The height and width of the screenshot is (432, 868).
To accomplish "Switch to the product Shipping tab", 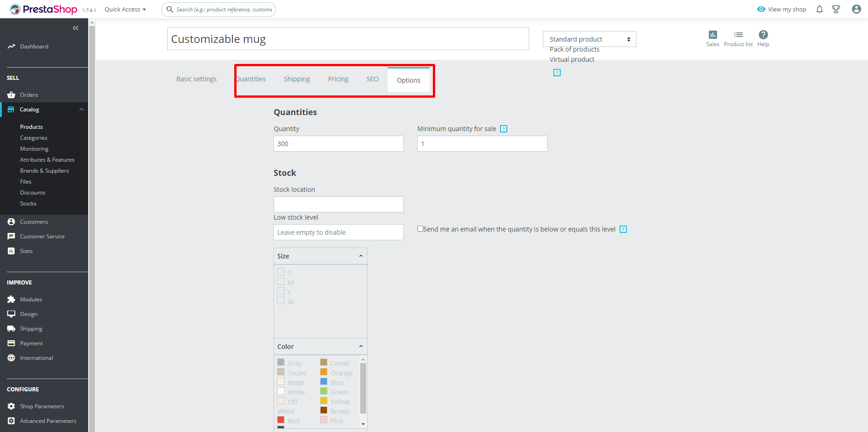I will click(x=297, y=79).
